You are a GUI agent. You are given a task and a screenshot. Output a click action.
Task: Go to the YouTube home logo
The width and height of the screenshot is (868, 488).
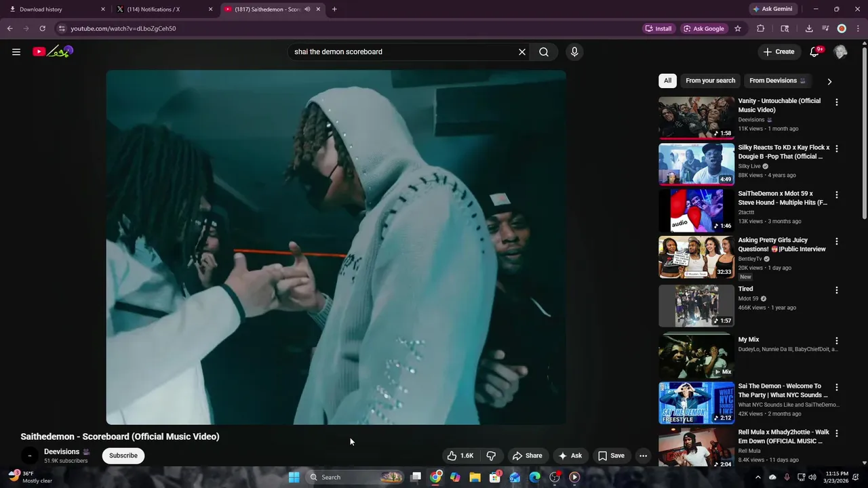pos(53,52)
